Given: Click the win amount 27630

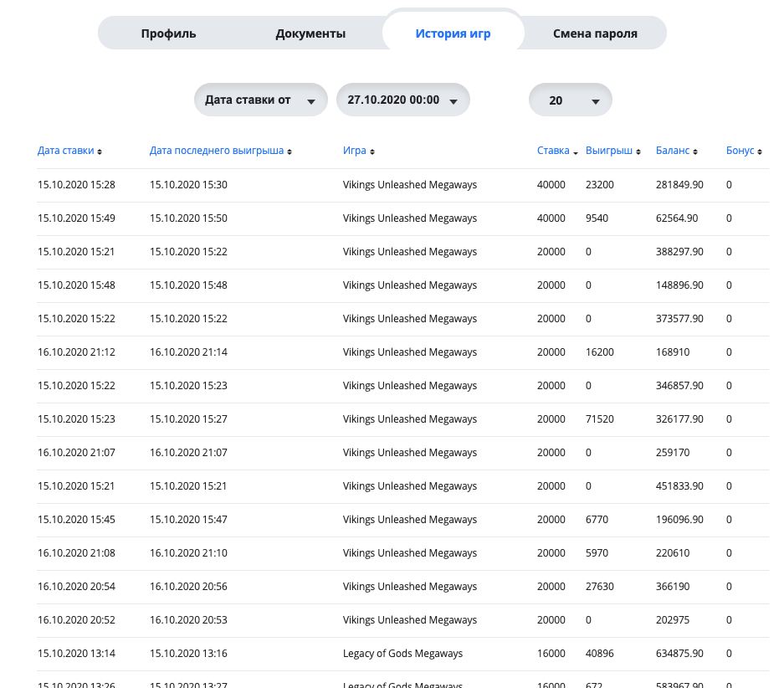Looking at the screenshot, I should coord(599,587).
